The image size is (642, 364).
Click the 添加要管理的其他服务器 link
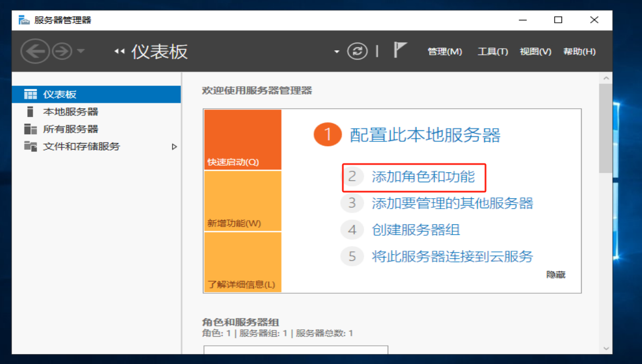pyautogui.click(x=452, y=203)
